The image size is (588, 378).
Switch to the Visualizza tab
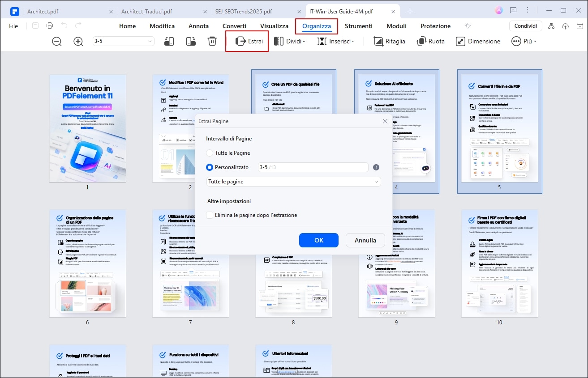pyautogui.click(x=274, y=26)
